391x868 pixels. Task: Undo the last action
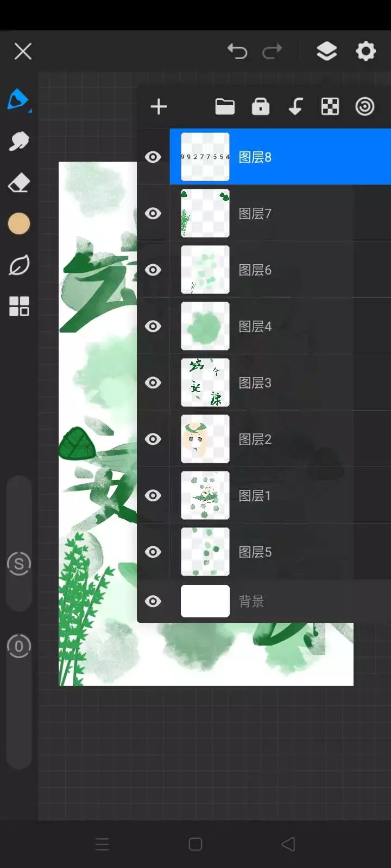237,52
